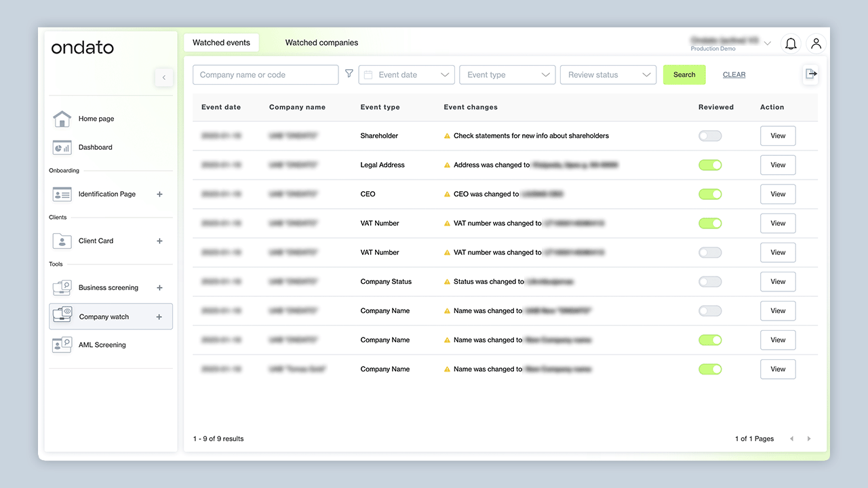Screen dimensions: 868x488
Task: Click calendar icon in Event date field
Action: pyautogui.click(x=368, y=75)
